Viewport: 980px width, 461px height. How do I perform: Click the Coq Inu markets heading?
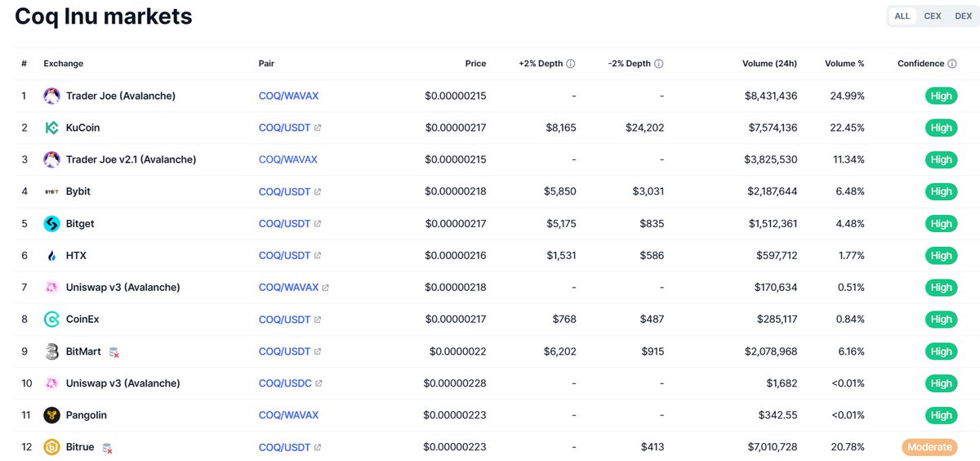(x=104, y=16)
